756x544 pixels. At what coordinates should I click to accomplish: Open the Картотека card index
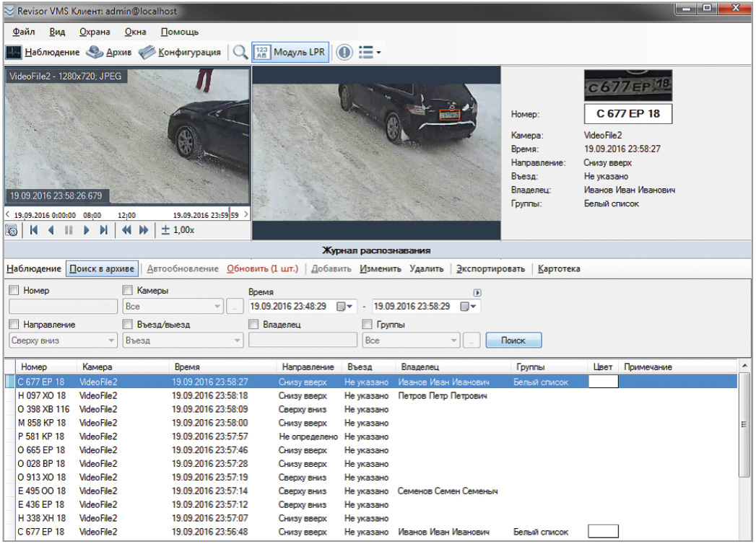pyautogui.click(x=559, y=269)
